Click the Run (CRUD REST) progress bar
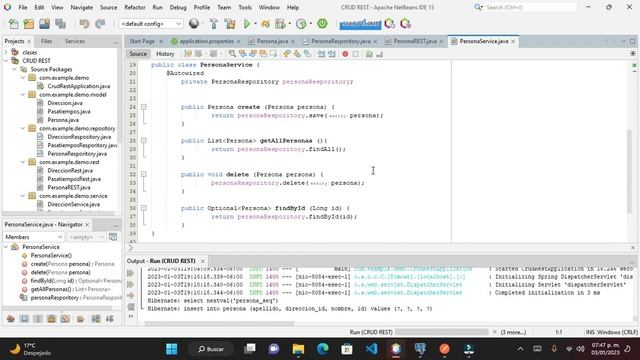 pos(442,332)
